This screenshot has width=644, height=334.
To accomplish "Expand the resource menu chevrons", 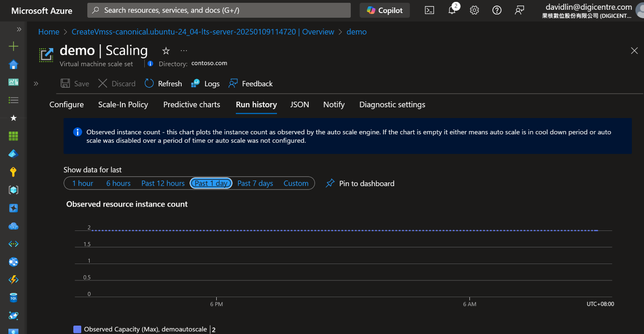I will (x=36, y=83).
